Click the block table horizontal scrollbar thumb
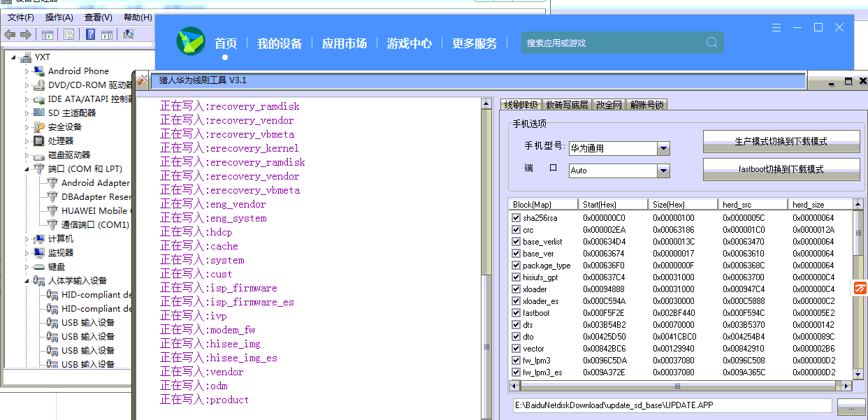This screenshot has width=868, height=420. click(x=677, y=386)
